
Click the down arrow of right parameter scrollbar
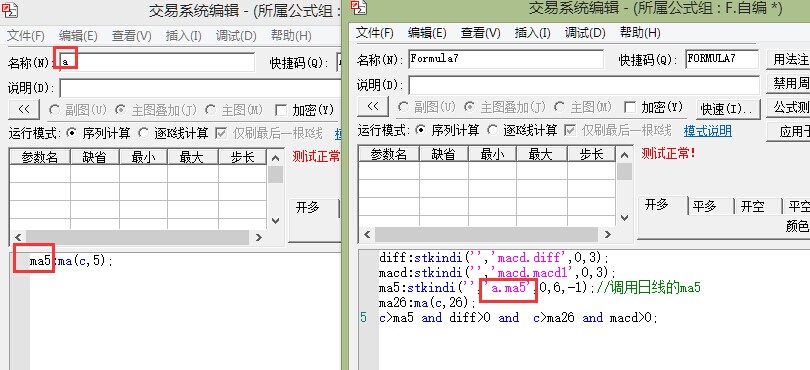[625, 218]
